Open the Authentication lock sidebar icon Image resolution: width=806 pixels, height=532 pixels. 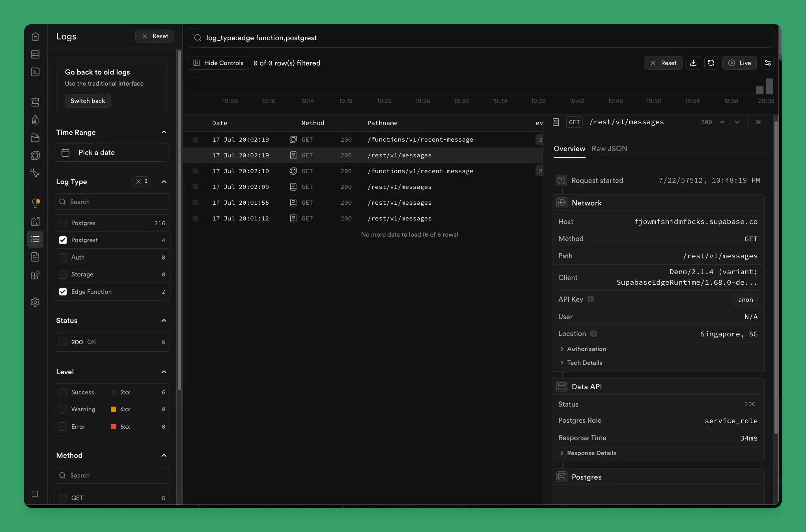coord(35,120)
